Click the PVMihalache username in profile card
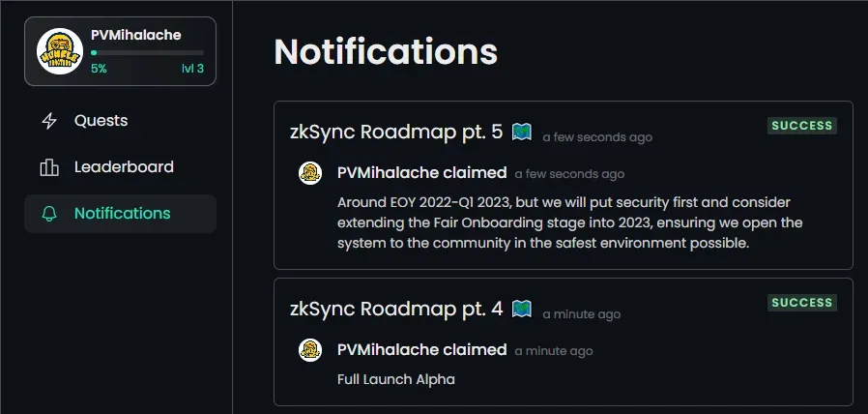This screenshot has height=414, width=868. (x=135, y=35)
